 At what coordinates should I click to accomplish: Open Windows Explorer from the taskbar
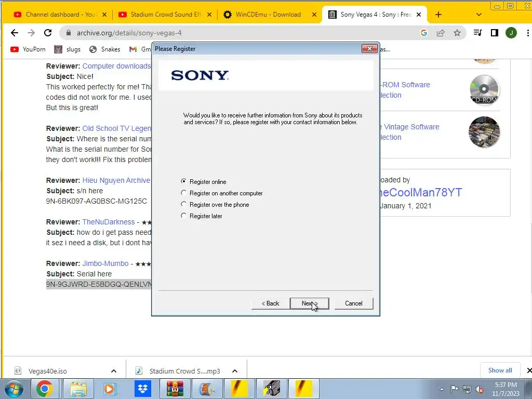click(78, 389)
